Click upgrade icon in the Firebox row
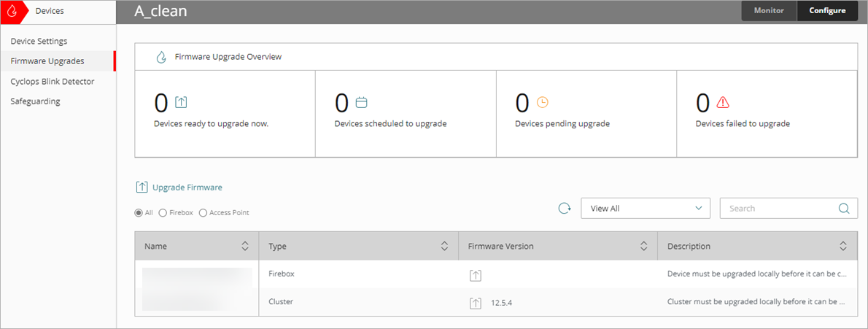The height and width of the screenshot is (329, 868). pos(476,275)
